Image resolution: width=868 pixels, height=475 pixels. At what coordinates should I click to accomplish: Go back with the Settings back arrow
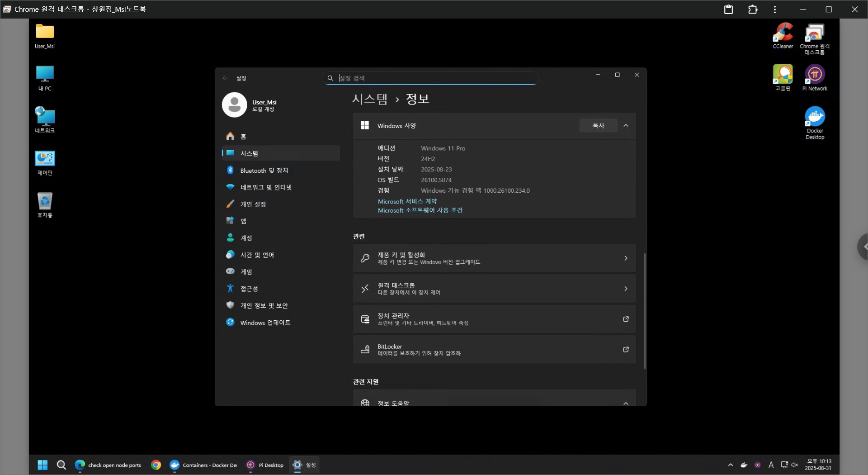225,78
